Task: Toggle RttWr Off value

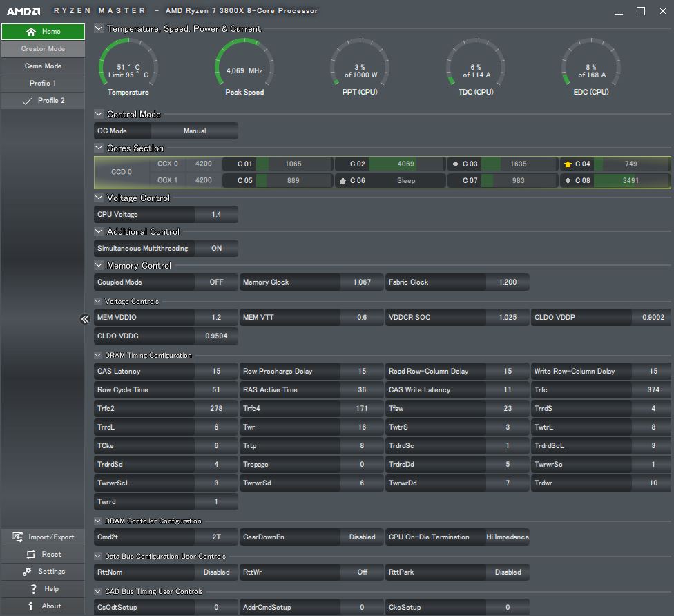Action: (362, 572)
